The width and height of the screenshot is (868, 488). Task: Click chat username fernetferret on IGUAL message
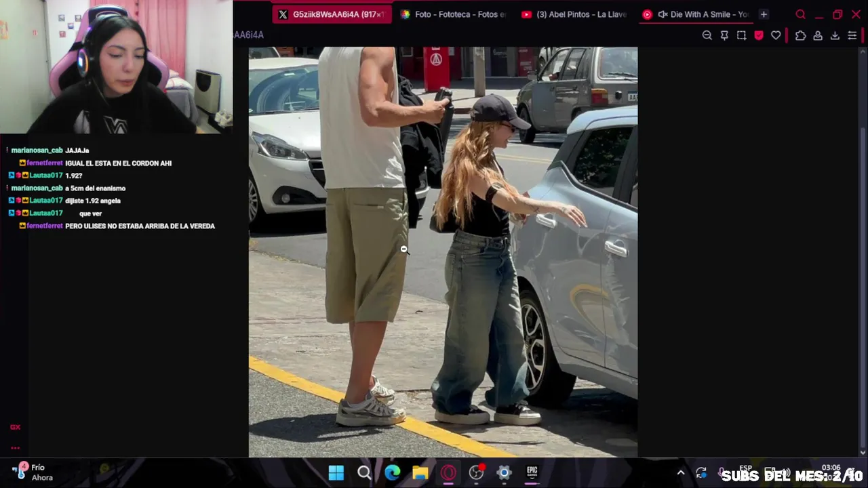tap(45, 163)
